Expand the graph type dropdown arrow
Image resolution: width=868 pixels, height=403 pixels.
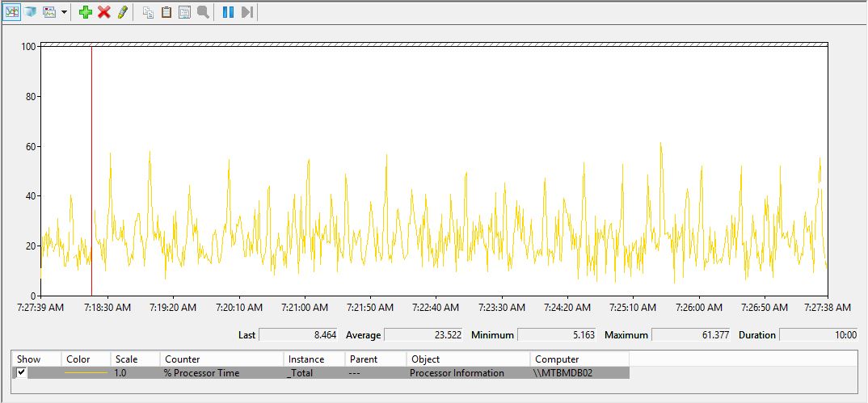(64, 12)
